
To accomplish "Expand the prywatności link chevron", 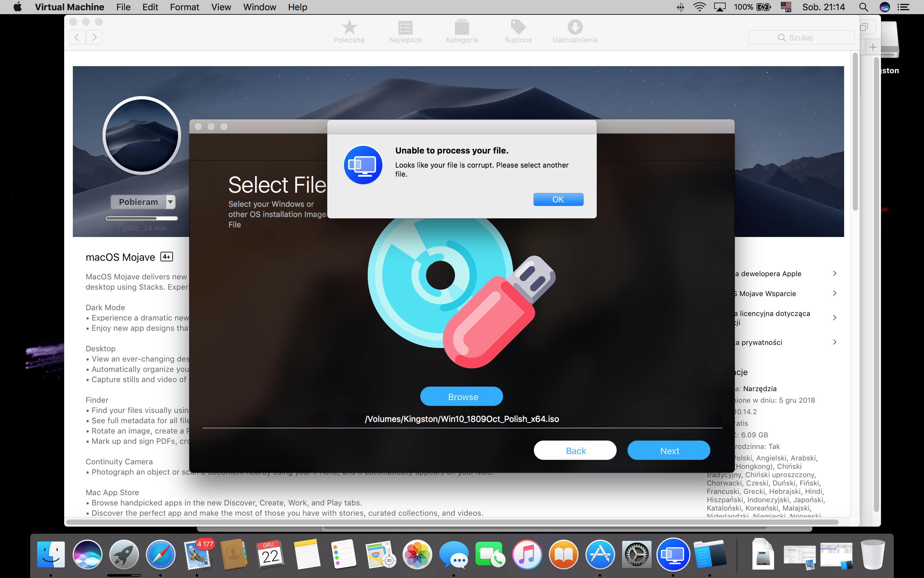I will tap(834, 342).
